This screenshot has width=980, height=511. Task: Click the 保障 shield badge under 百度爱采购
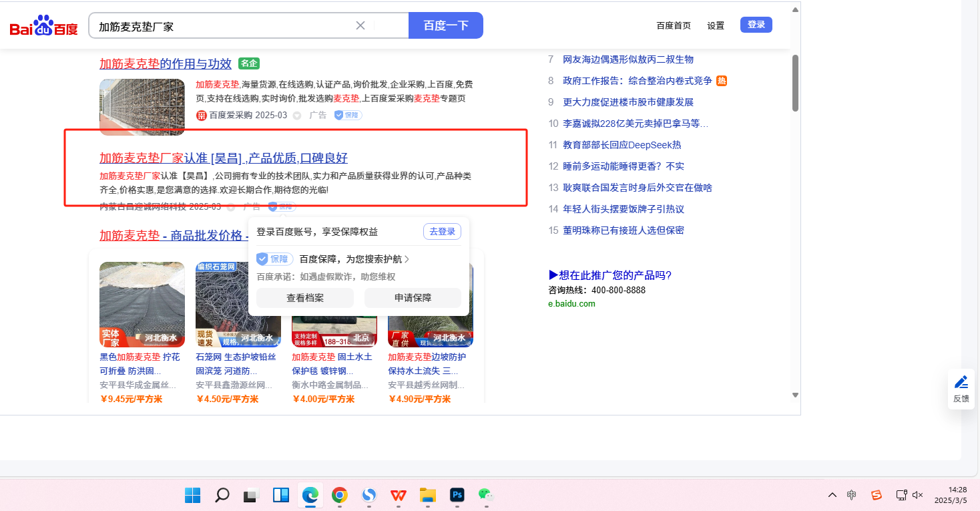point(348,115)
